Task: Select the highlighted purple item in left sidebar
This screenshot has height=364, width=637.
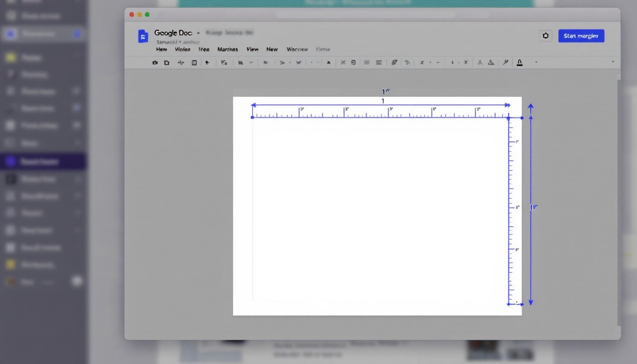Action: tap(43, 162)
